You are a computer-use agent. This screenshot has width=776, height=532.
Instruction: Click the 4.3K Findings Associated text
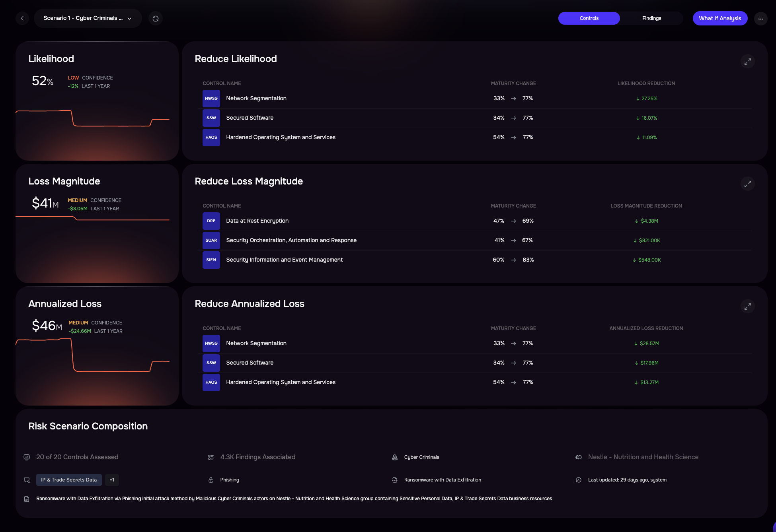257,457
